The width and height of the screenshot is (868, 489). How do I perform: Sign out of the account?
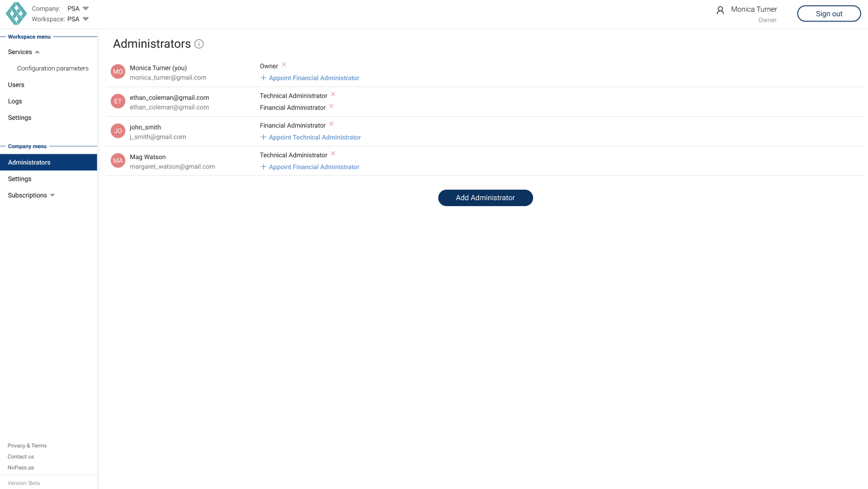[x=829, y=14]
